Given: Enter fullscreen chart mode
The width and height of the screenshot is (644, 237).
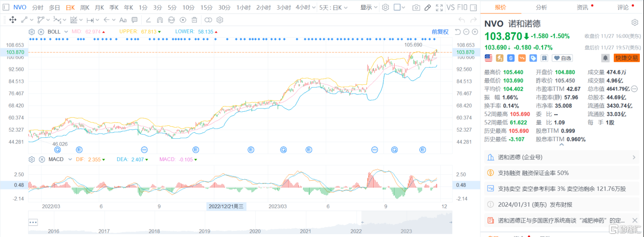Looking at the screenshot, I should [x=438, y=7].
